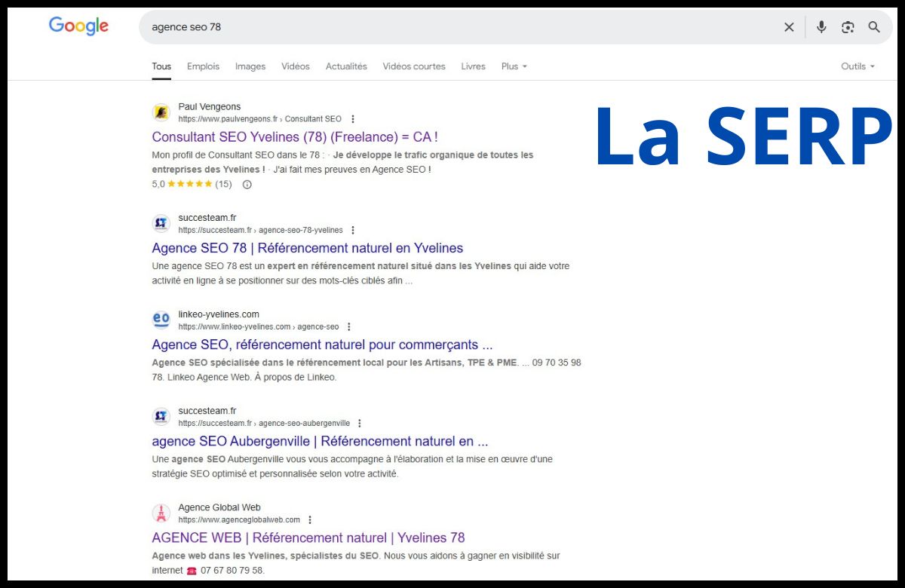Open Agence SEO, référencement naturel pour commerçants link

point(322,345)
